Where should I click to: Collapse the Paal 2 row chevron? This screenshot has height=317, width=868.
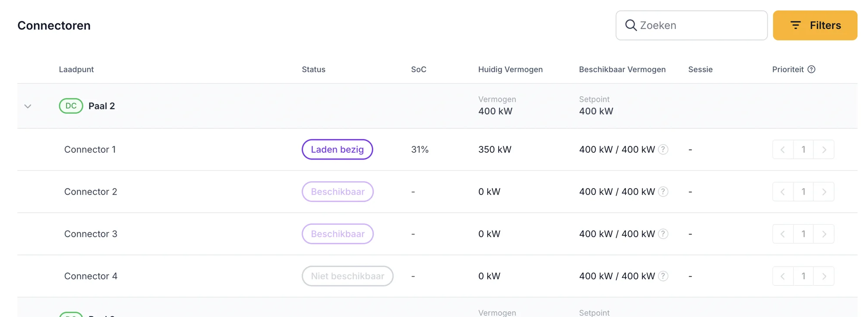click(x=28, y=106)
